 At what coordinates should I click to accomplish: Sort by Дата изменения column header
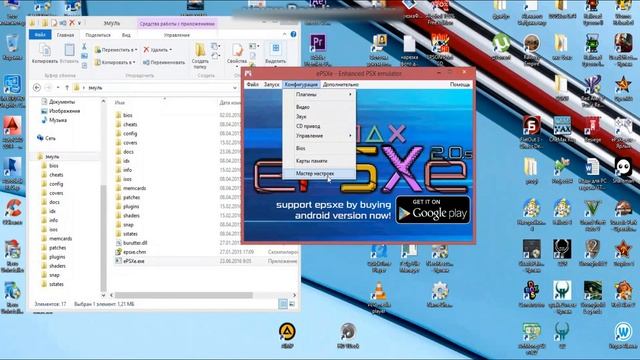tap(230, 103)
